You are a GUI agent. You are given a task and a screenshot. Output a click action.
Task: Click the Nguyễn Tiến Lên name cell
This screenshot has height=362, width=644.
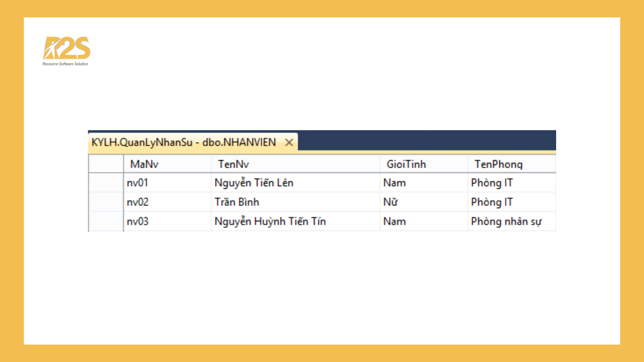pos(254,183)
